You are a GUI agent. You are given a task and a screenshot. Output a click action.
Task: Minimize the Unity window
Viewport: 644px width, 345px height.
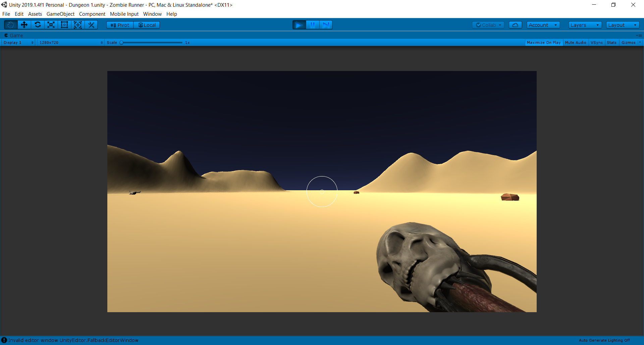point(594,5)
